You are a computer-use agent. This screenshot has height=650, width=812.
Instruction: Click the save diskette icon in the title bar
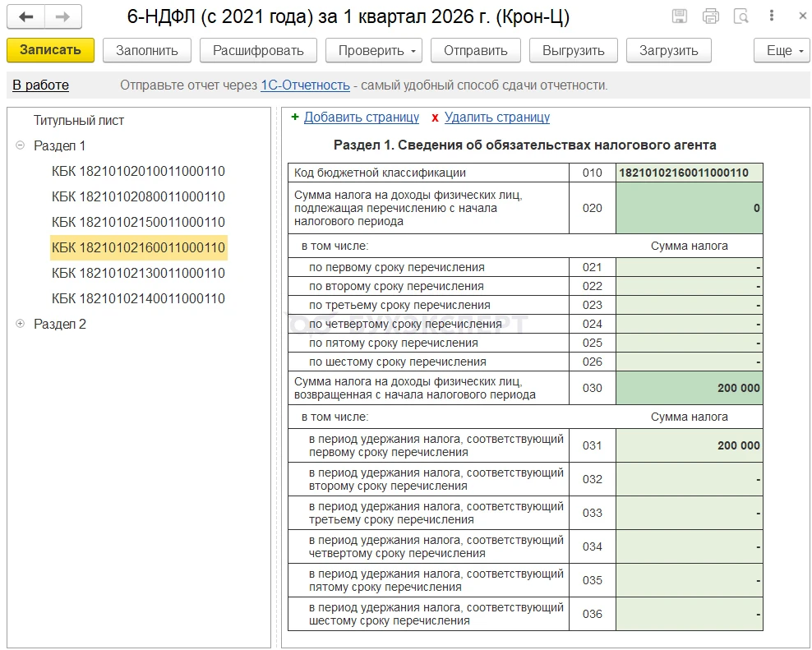tap(680, 16)
